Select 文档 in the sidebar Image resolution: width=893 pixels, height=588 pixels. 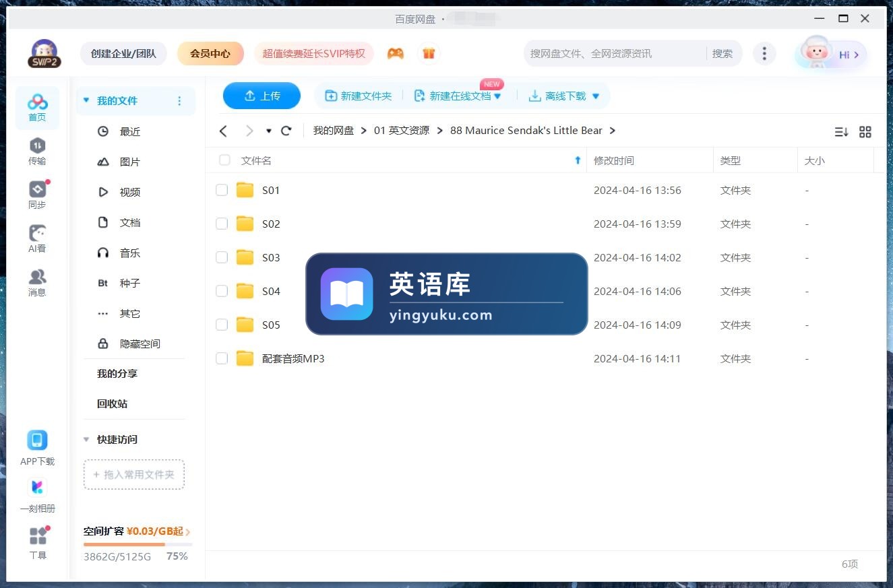(x=130, y=222)
